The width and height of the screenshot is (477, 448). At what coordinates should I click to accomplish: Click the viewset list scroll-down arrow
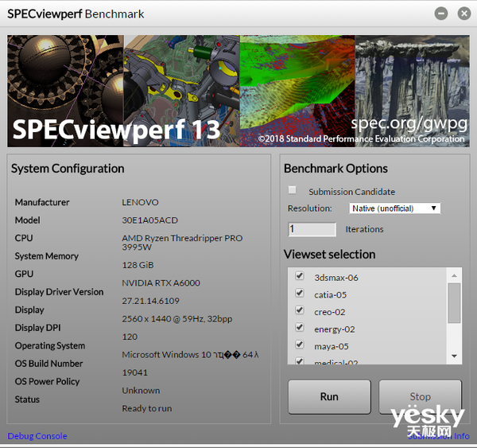coord(454,356)
